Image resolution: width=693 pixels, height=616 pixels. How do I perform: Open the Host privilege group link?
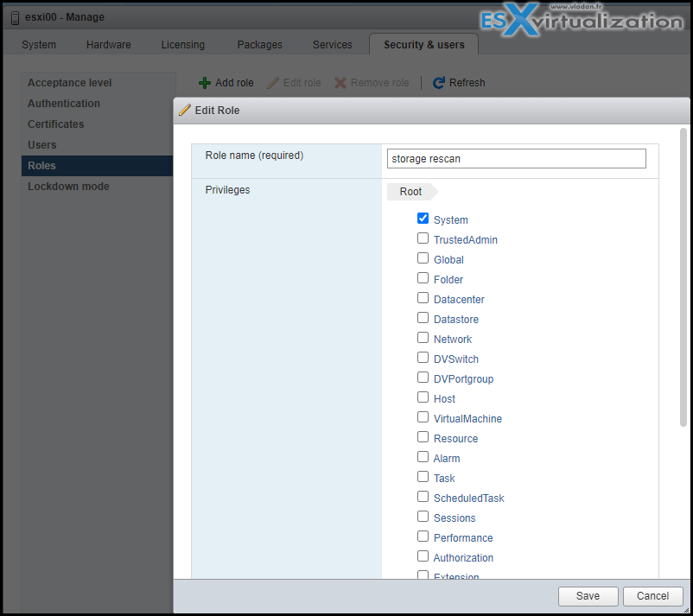click(x=445, y=399)
